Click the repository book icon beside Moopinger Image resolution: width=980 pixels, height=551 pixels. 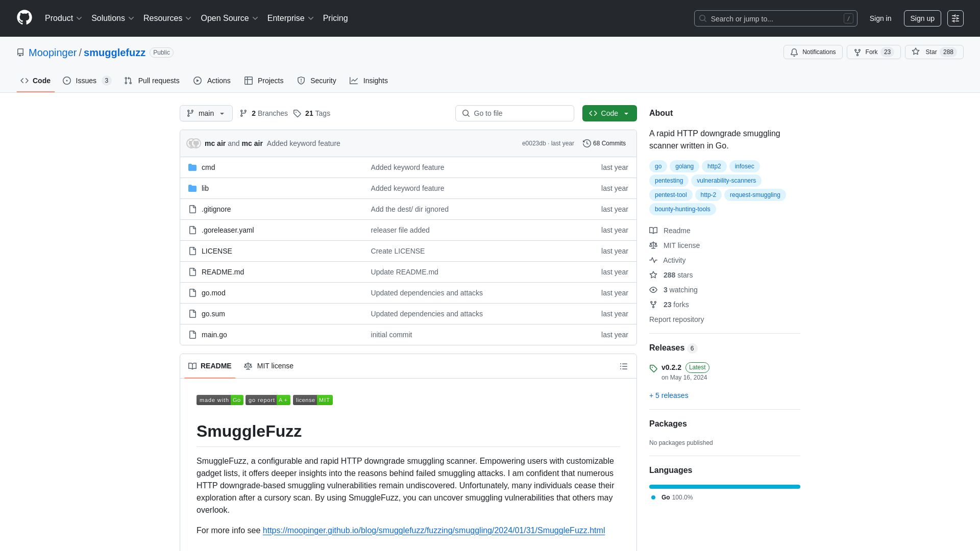pyautogui.click(x=20, y=53)
